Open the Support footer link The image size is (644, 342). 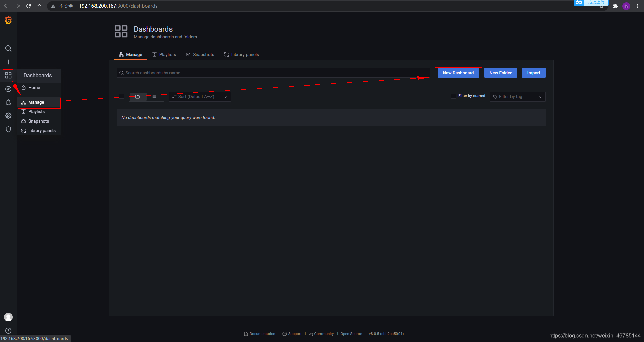click(x=292, y=334)
